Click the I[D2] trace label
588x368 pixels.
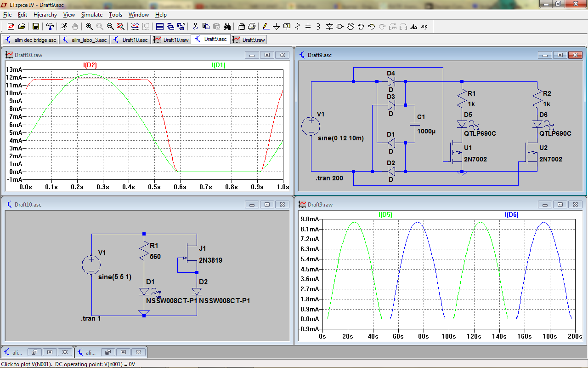click(x=90, y=65)
